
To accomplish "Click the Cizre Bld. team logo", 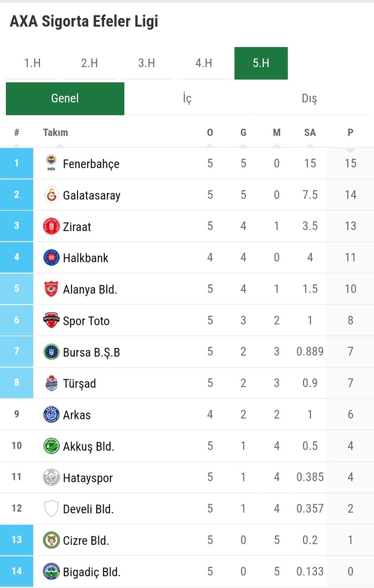I will click(x=51, y=540).
